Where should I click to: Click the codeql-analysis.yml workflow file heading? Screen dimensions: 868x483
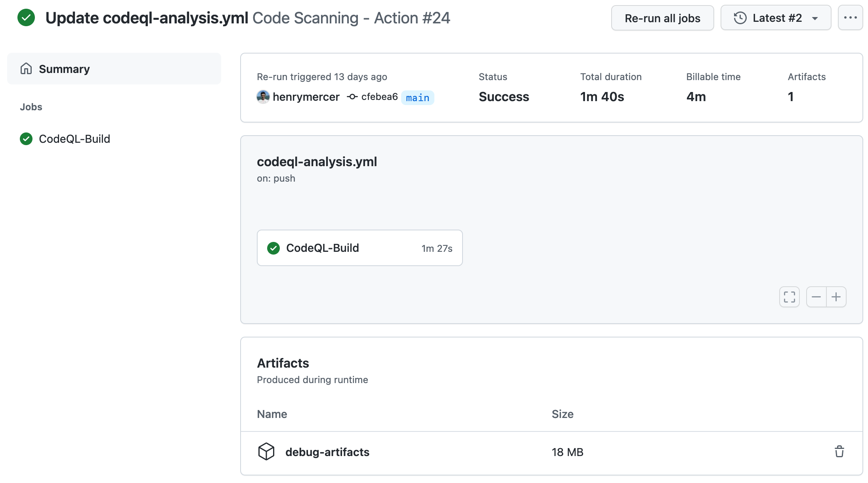(317, 162)
